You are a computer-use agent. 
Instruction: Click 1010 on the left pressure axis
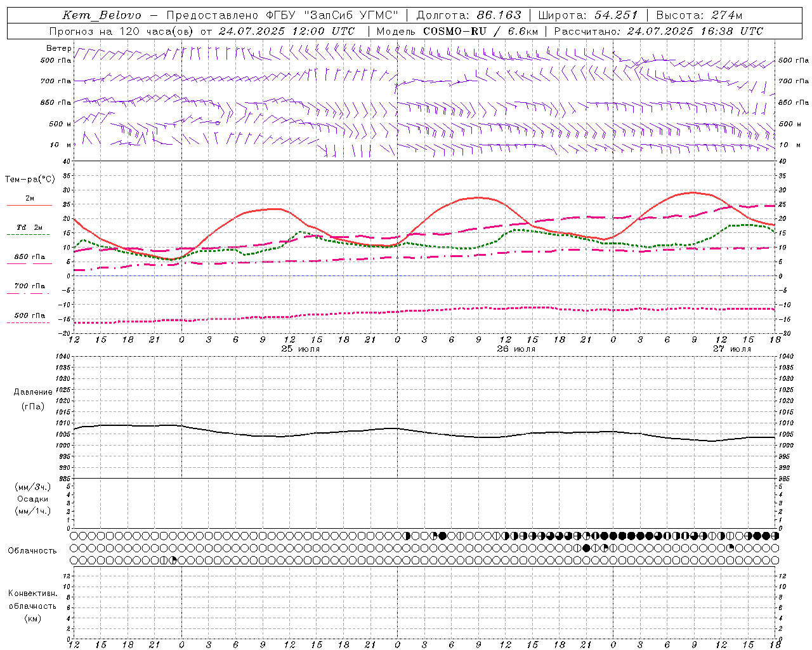63,423
